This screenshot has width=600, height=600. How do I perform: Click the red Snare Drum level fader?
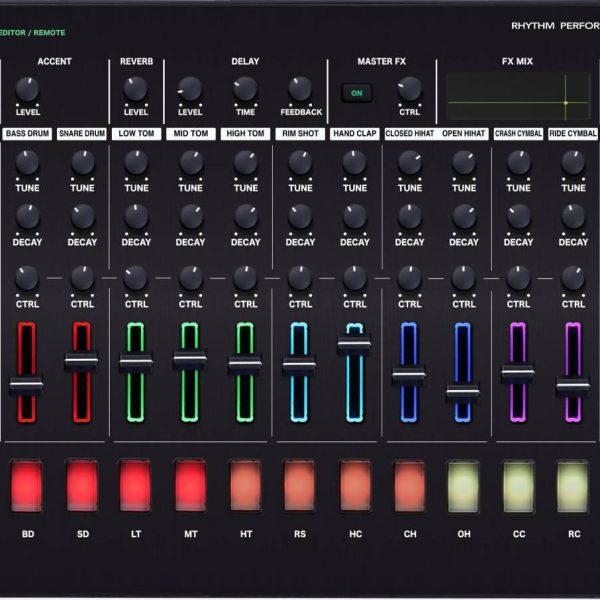click(x=82, y=360)
